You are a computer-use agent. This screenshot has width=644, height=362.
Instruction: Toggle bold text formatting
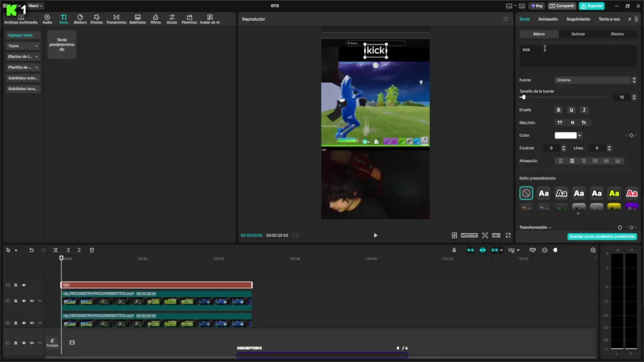[x=558, y=110]
